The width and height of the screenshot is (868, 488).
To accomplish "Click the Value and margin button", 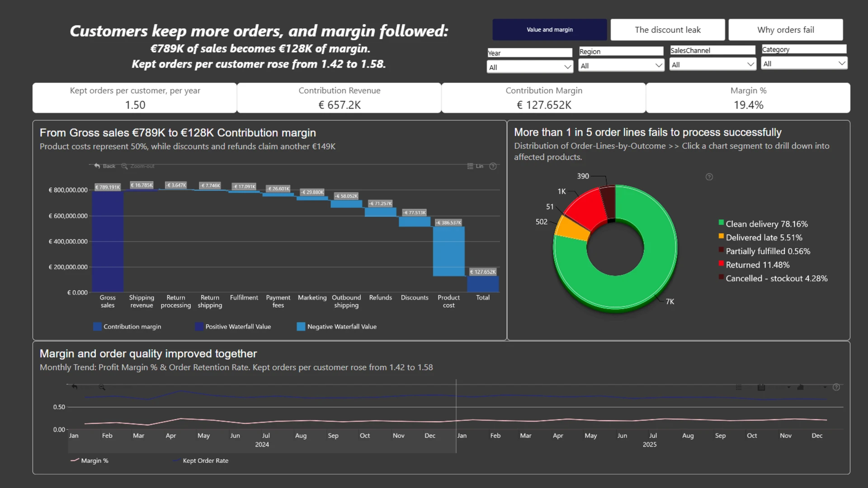I will tap(550, 30).
